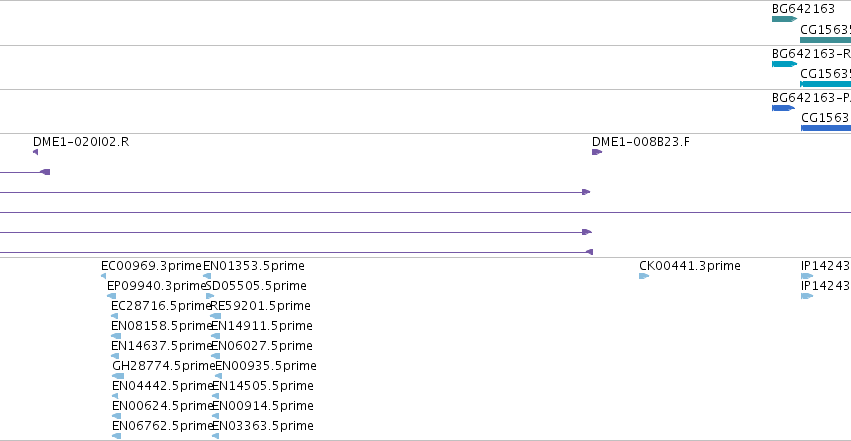
Task: Click the top IP14243 arrow glyph
Action: pyautogui.click(x=807, y=276)
